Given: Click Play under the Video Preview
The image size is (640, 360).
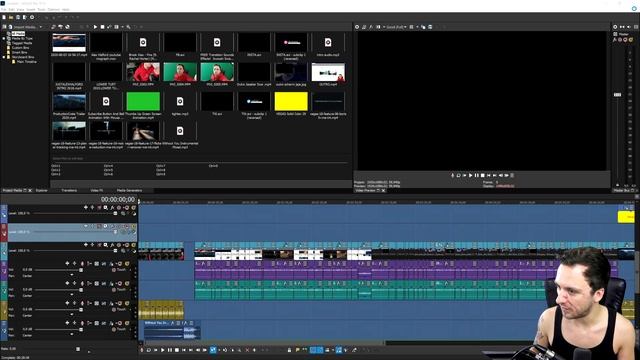Looking at the screenshot, I should click(x=471, y=176).
